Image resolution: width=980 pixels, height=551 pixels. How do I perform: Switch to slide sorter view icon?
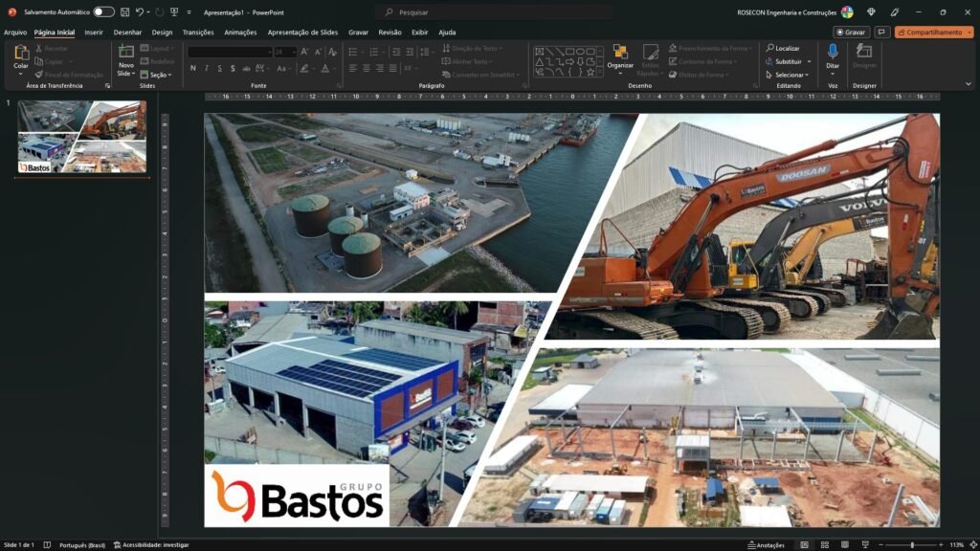click(824, 544)
